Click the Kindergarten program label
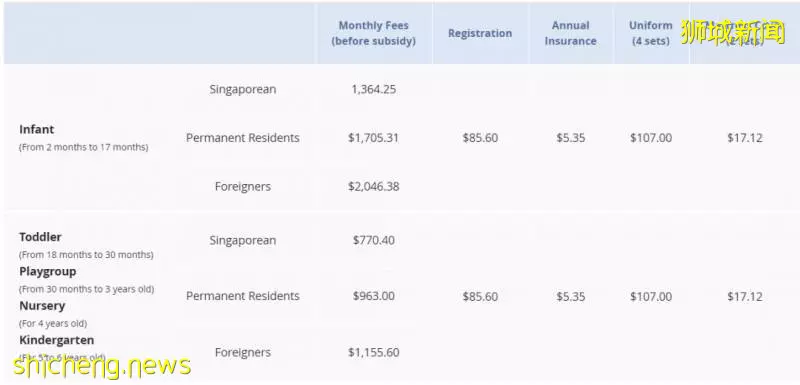Viewport: 800px width, 385px height. [57, 340]
